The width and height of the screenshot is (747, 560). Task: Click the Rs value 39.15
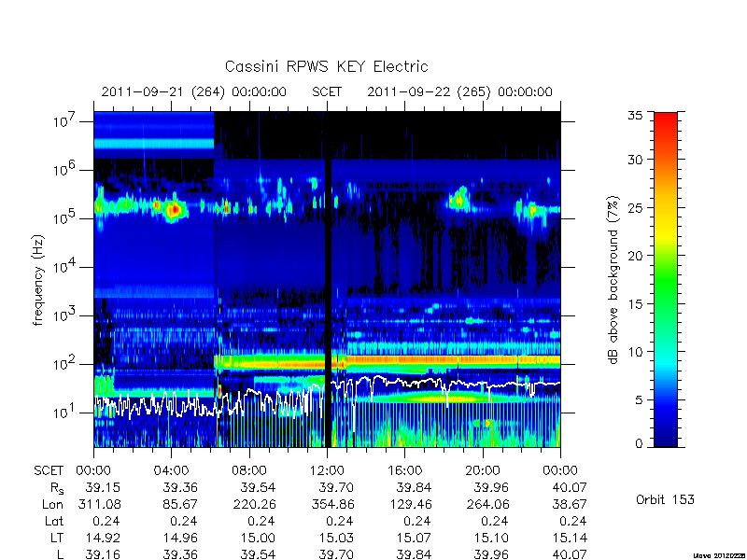pyautogui.click(x=103, y=487)
